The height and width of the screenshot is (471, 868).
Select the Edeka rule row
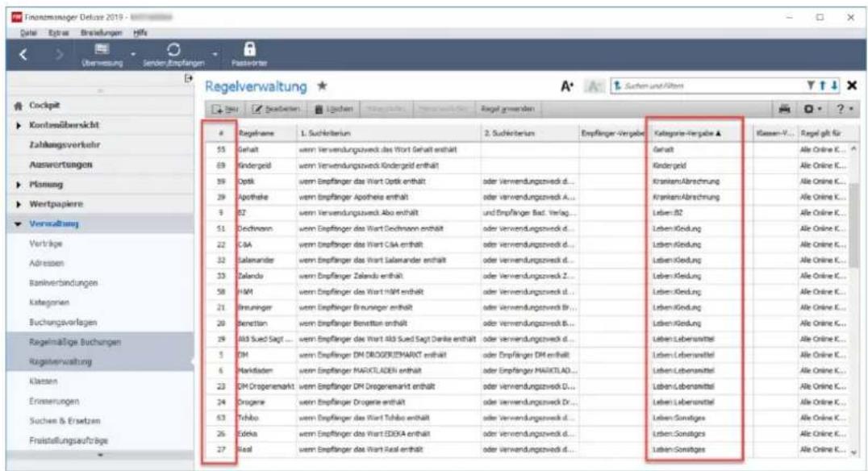(x=528, y=434)
